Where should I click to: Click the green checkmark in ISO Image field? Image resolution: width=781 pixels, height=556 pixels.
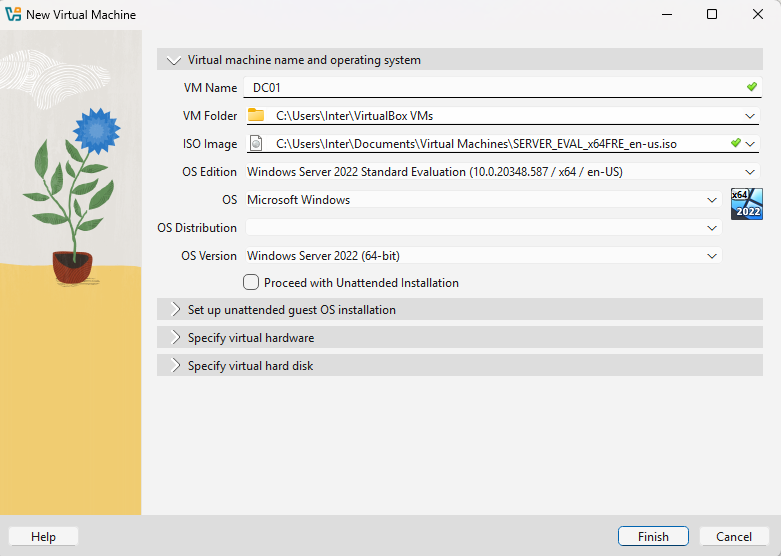pos(736,143)
